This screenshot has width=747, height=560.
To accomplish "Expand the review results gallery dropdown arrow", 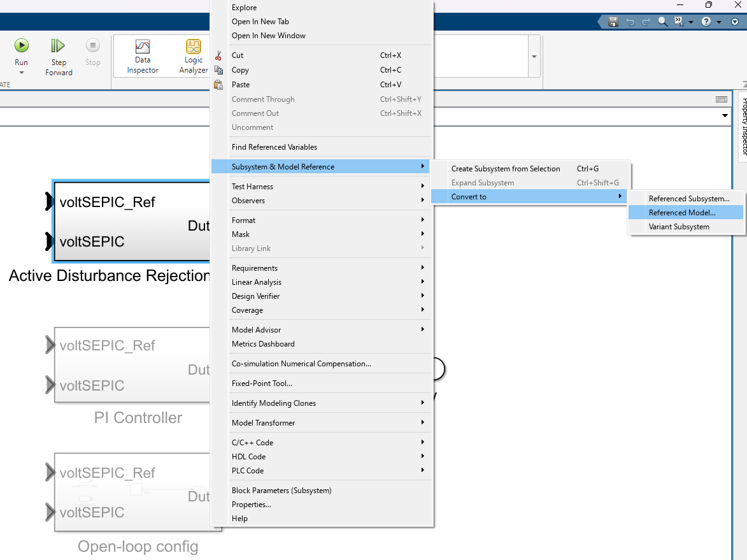I will (534, 56).
